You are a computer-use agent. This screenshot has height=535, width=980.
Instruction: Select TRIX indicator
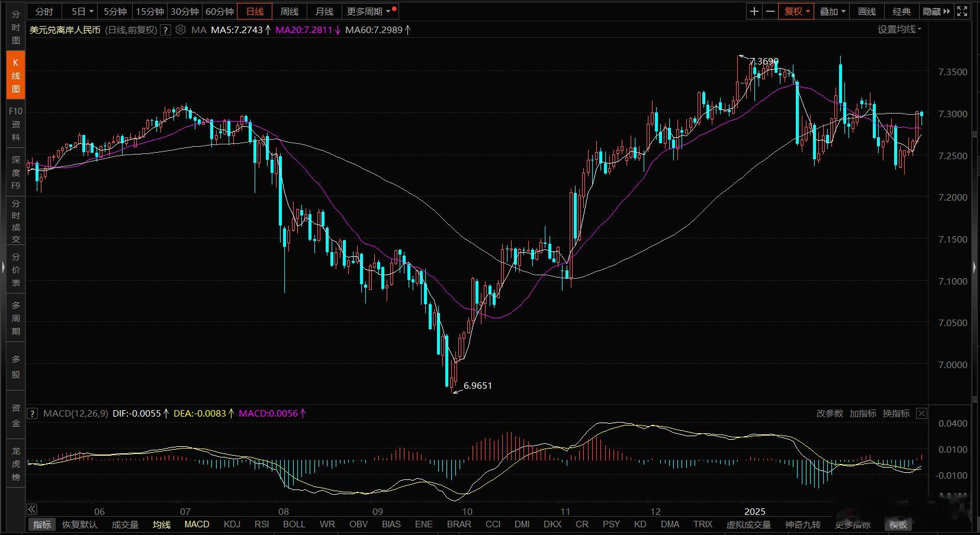coord(703,524)
